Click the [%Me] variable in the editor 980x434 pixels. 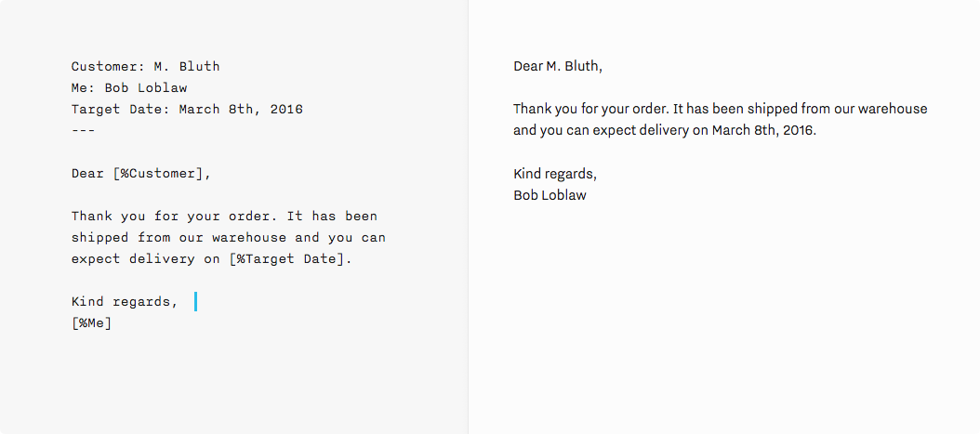tap(92, 323)
